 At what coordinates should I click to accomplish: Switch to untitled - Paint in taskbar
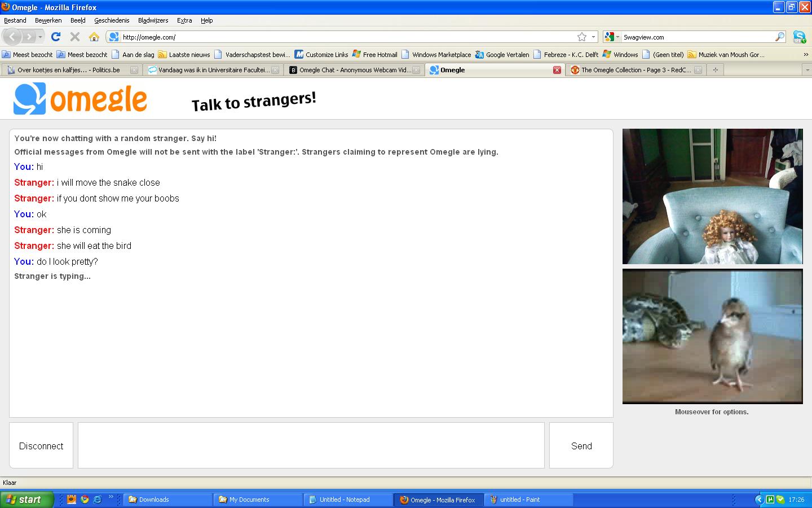[x=529, y=500]
